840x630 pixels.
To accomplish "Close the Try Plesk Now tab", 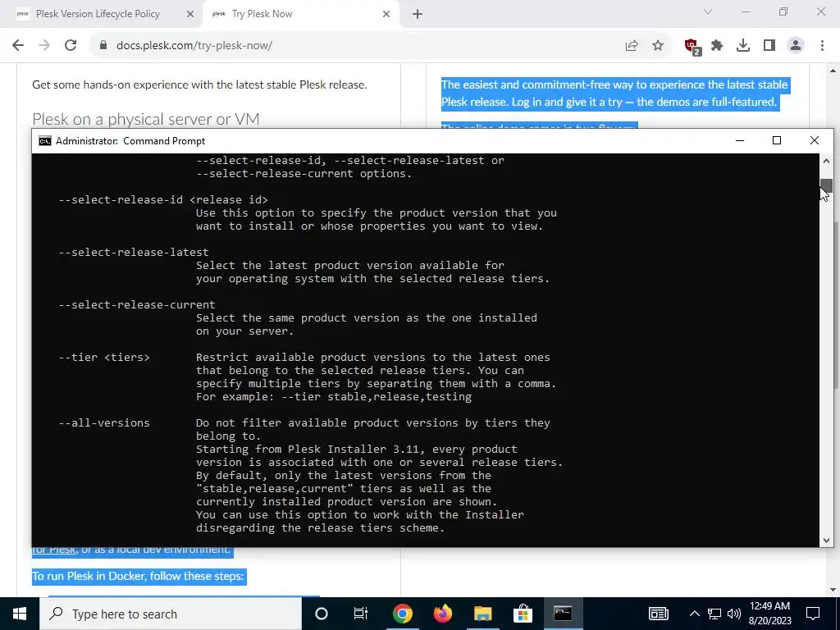I will click(x=386, y=15).
